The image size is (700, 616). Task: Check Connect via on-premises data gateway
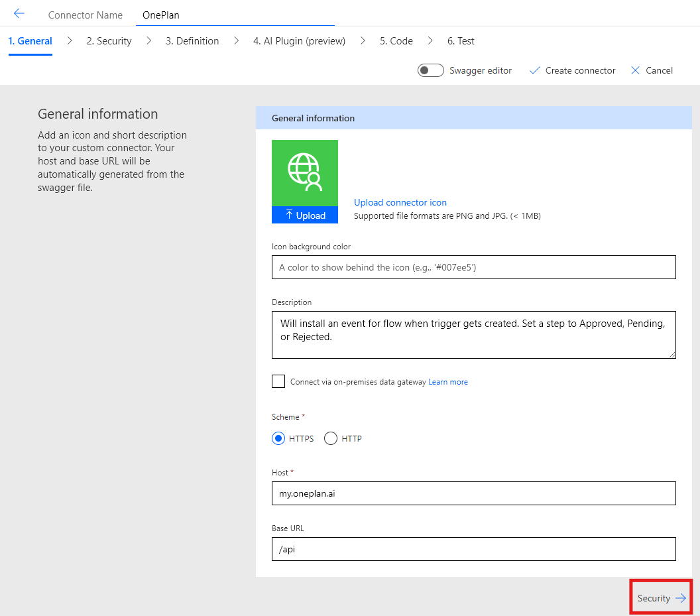(x=278, y=381)
